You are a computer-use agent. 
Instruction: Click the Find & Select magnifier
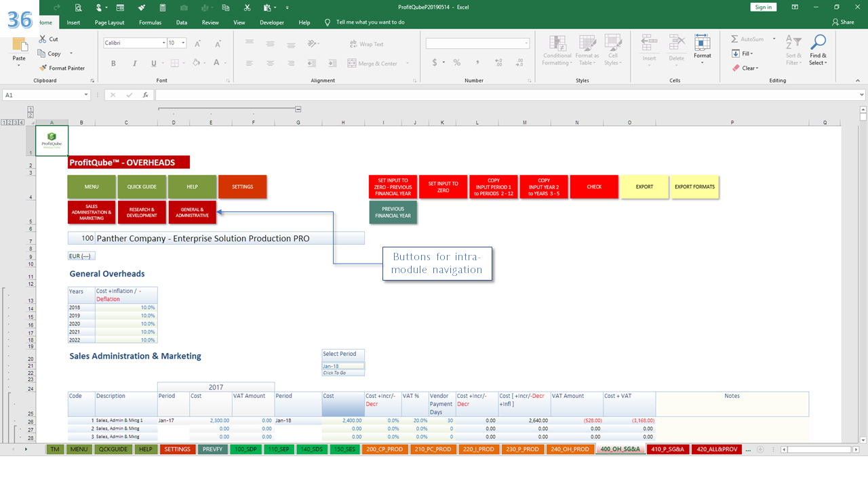click(818, 43)
